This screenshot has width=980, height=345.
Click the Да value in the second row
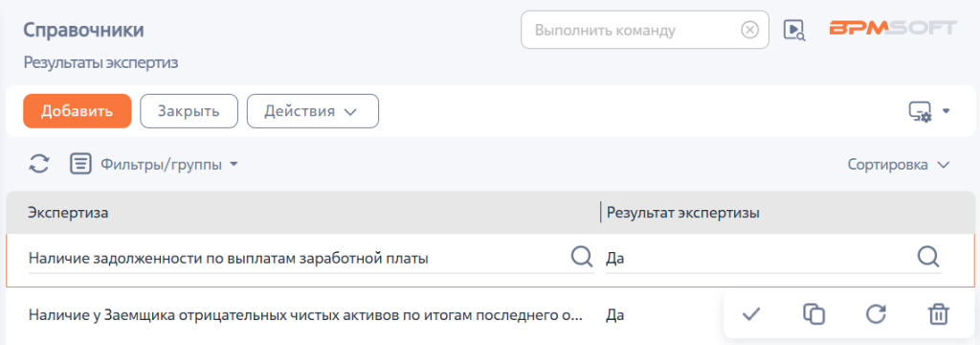(x=615, y=314)
